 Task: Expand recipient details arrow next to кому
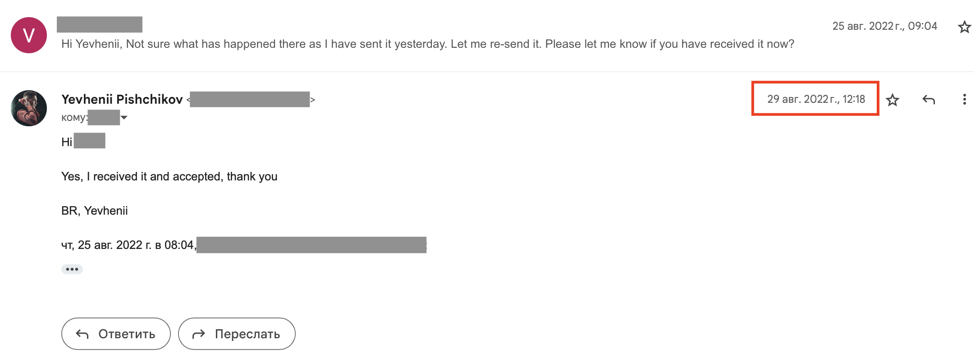click(x=124, y=118)
